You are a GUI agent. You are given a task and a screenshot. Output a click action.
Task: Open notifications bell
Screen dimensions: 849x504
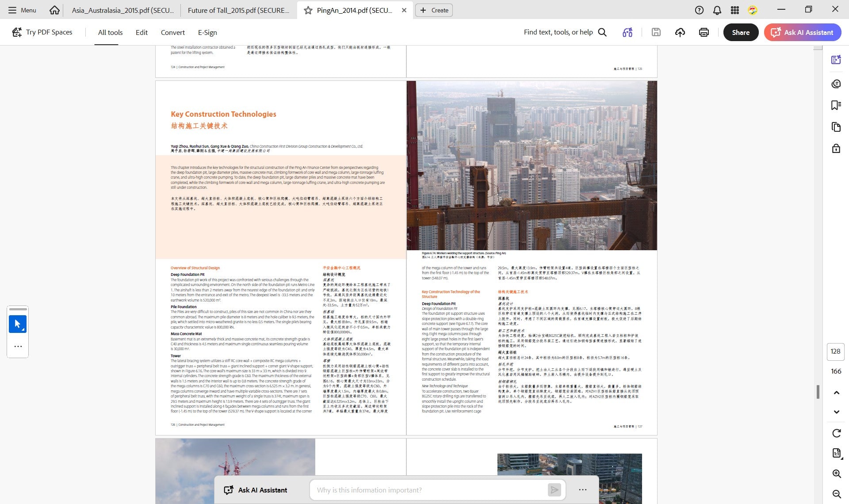tap(717, 10)
